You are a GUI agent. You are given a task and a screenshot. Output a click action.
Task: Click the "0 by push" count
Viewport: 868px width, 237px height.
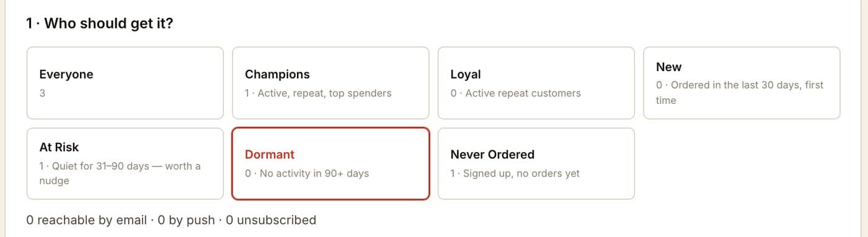click(x=187, y=220)
